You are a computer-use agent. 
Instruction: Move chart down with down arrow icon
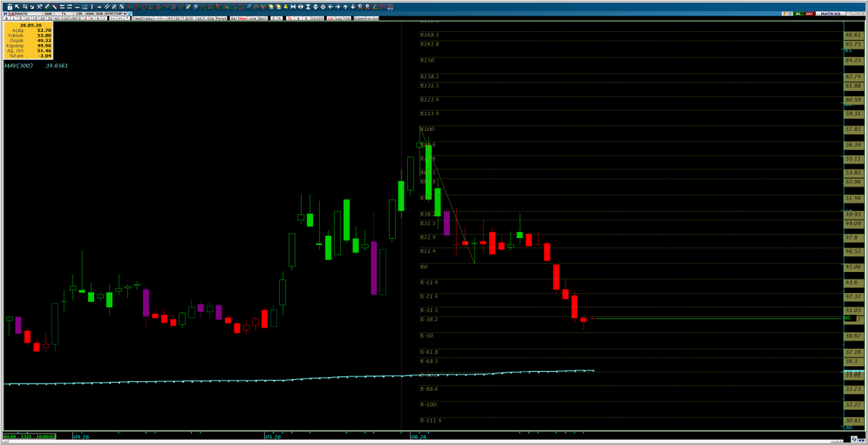[352, 7]
